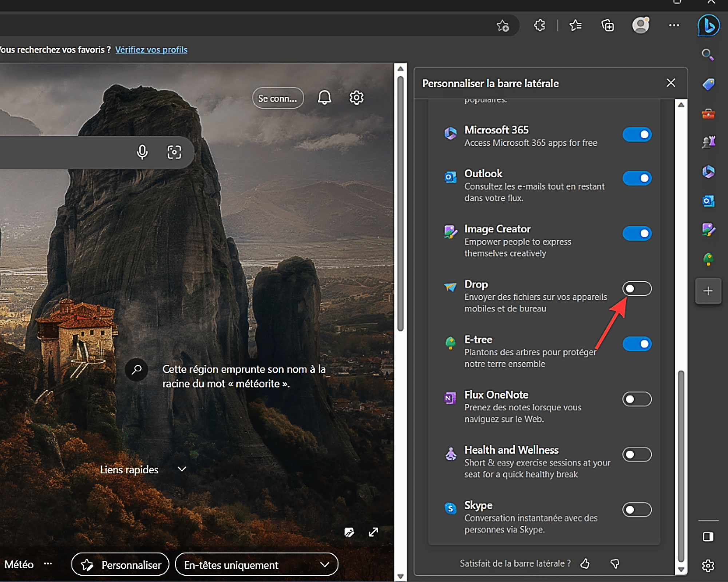Click the magnifier beside the image caption
This screenshot has width=728, height=582.
pyautogui.click(x=136, y=370)
